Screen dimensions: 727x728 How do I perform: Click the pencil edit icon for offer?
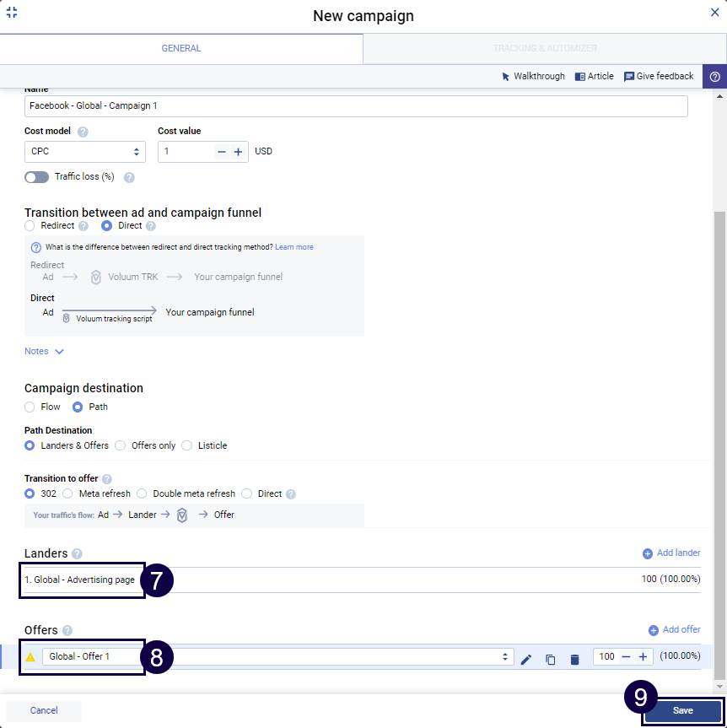pyautogui.click(x=526, y=659)
